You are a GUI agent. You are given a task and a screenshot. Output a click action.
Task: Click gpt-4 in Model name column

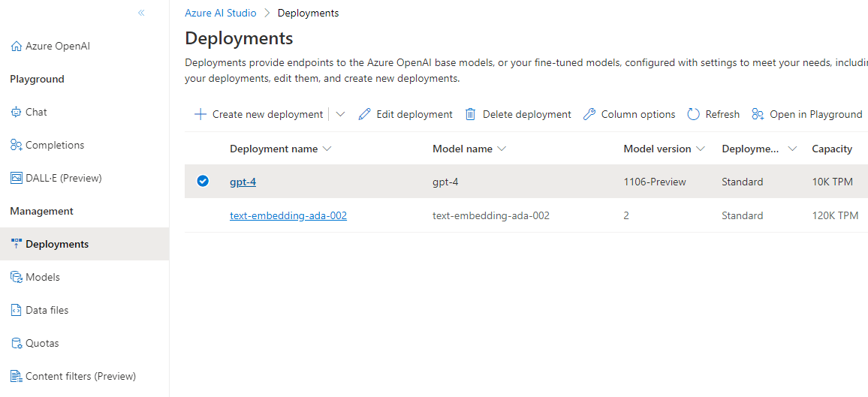[x=445, y=182]
